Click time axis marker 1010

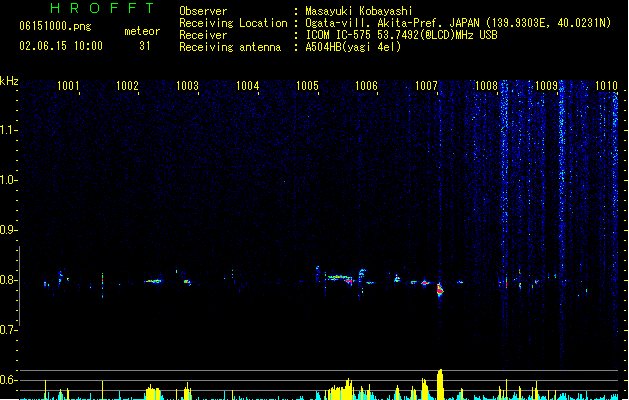(x=606, y=86)
